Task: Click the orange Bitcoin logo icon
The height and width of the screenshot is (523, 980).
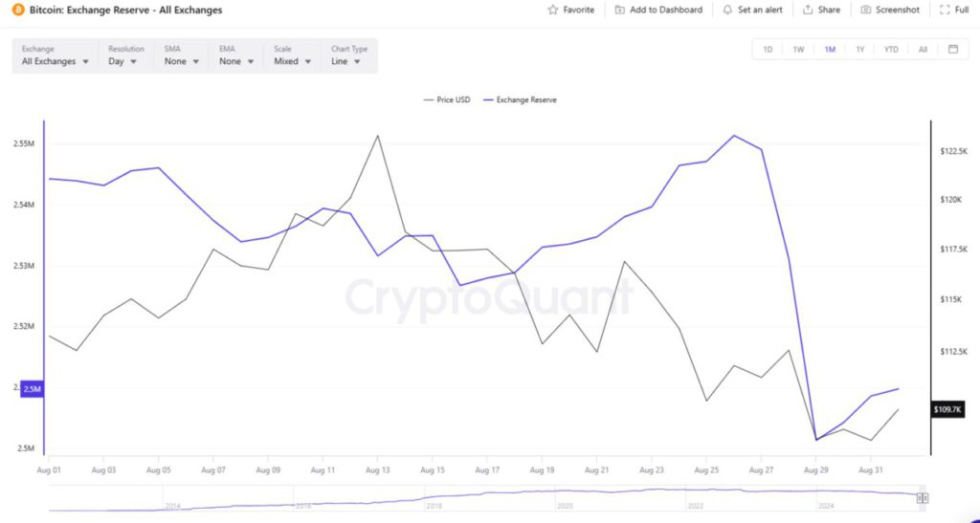Action: (18, 10)
